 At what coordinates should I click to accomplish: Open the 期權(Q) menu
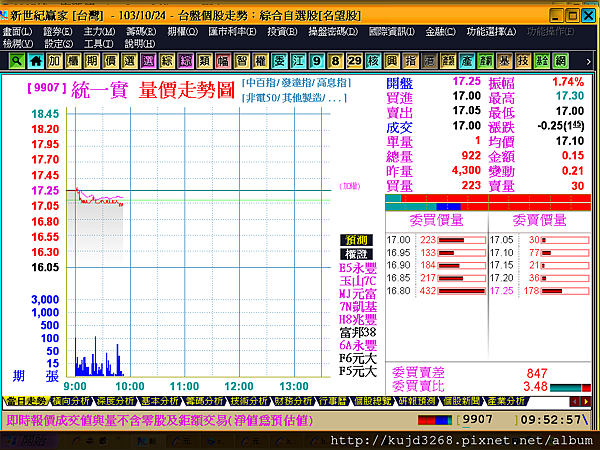tap(183, 32)
